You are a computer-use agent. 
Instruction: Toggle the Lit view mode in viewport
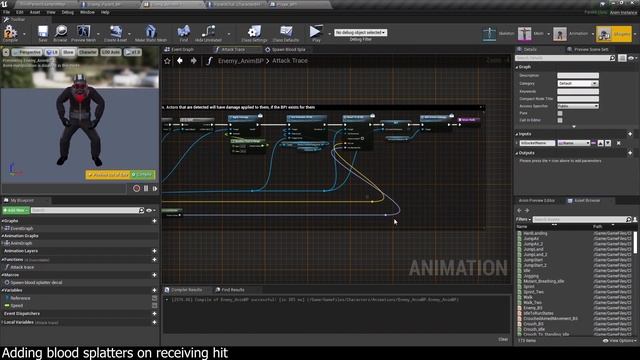tap(52, 52)
